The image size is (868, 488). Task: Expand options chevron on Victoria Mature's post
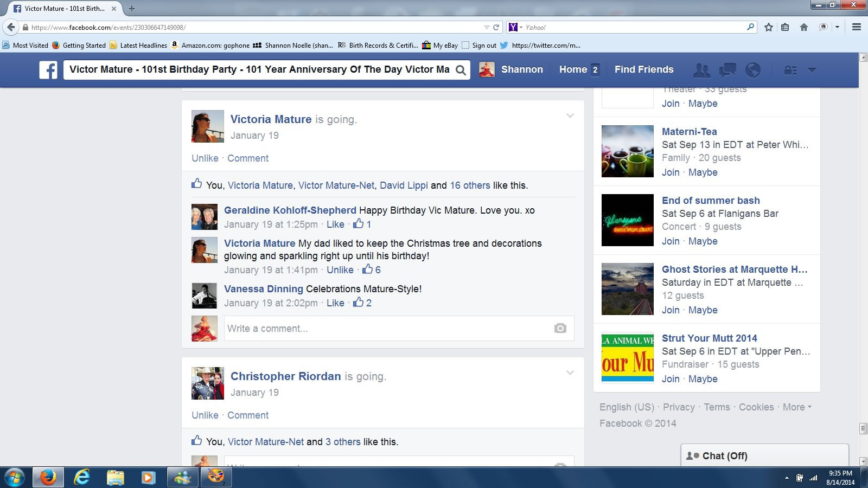(570, 115)
